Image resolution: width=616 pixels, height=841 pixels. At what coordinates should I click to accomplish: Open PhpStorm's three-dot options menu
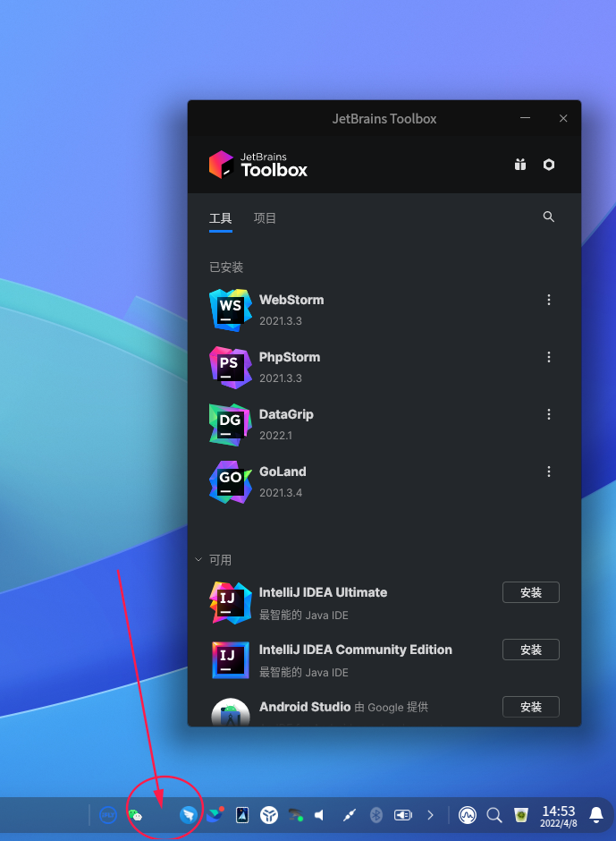tap(548, 357)
